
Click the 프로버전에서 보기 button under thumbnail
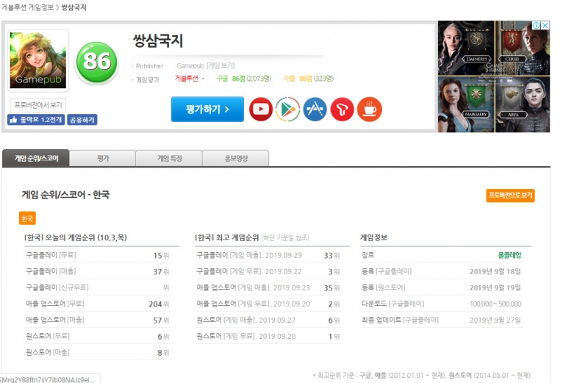tap(38, 105)
